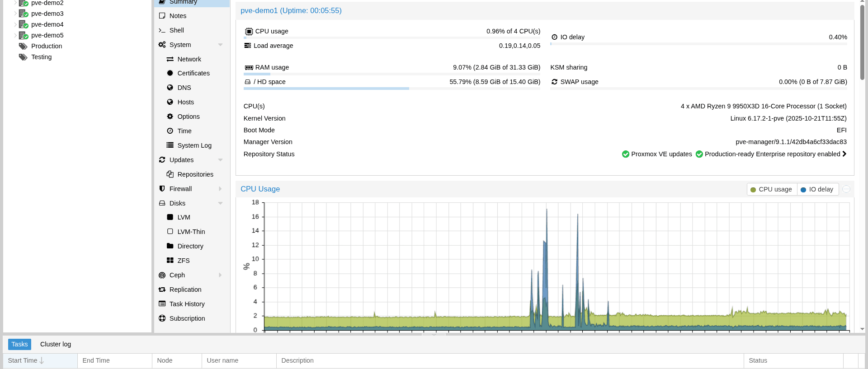Open the Network menu item
Viewport: 868px width, 369px height.
192,59
